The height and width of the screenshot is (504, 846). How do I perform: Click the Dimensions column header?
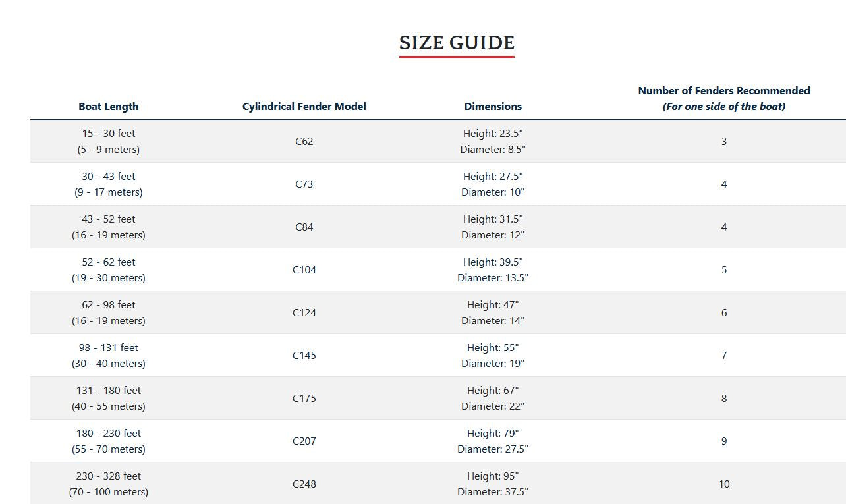tap(493, 106)
